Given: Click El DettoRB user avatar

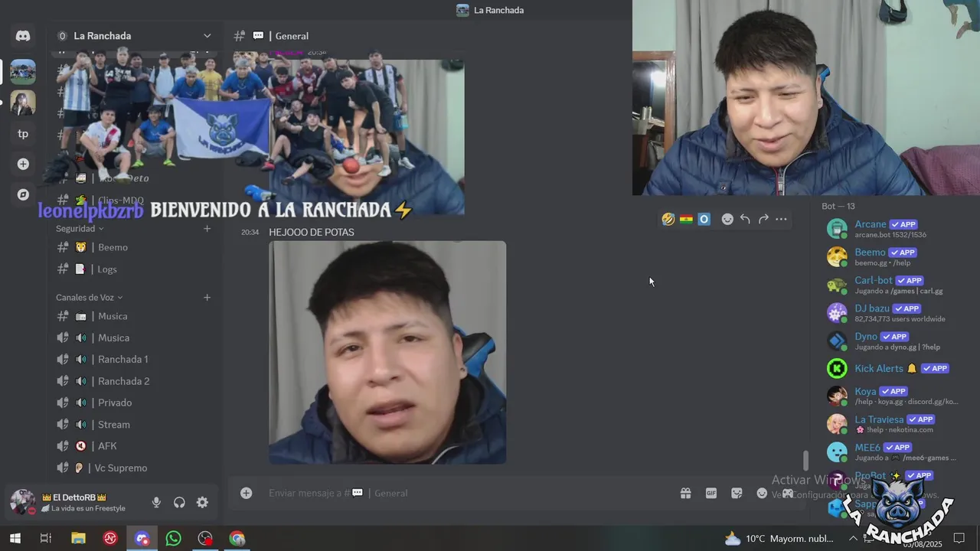Looking at the screenshot, I should [x=23, y=502].
